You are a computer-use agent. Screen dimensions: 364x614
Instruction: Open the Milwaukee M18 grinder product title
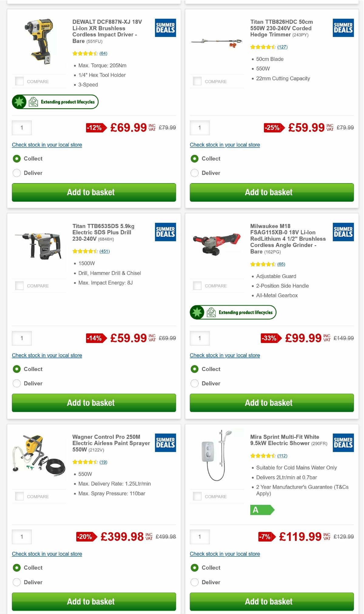pos(288,239)
